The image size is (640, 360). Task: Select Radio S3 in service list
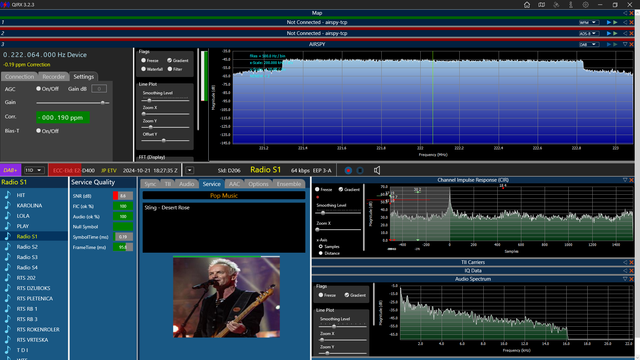(27, 257)
